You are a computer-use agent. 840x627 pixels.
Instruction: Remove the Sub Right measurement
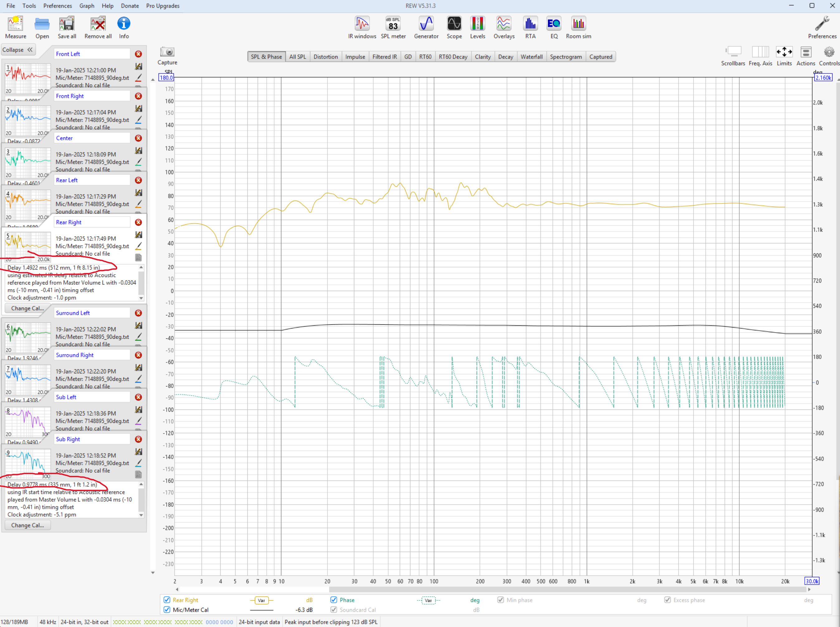pyautogui.click(x=138, y=439)
